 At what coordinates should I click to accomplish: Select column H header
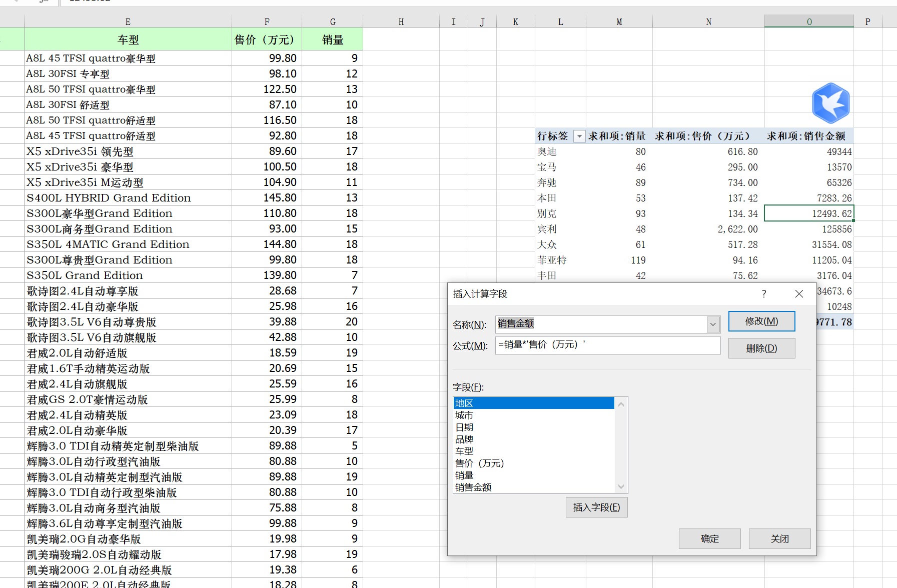point(401,21)
